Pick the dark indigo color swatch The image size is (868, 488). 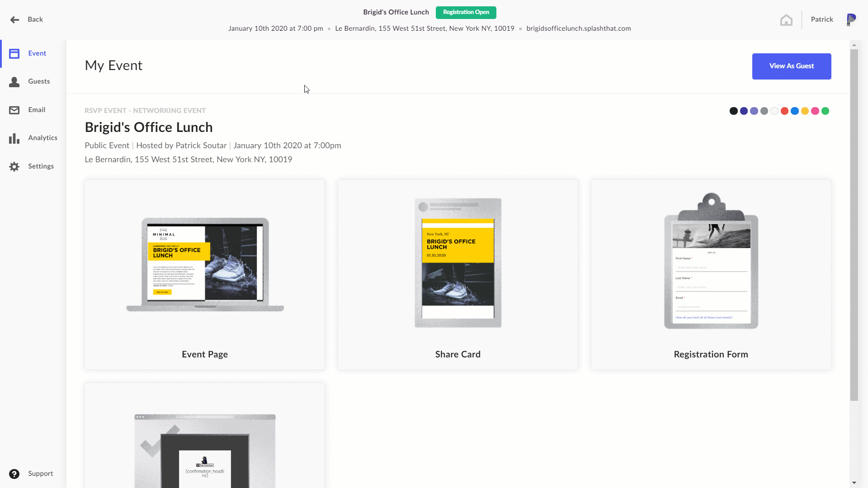pyautogui.click(x=744, y=111)
